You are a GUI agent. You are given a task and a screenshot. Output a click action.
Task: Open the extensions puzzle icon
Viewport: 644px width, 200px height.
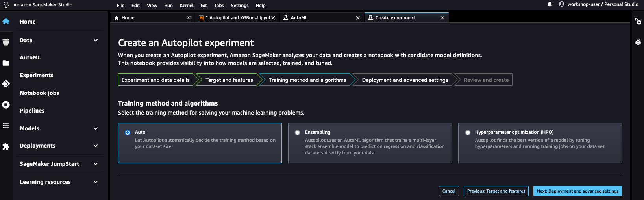(6, 146)
